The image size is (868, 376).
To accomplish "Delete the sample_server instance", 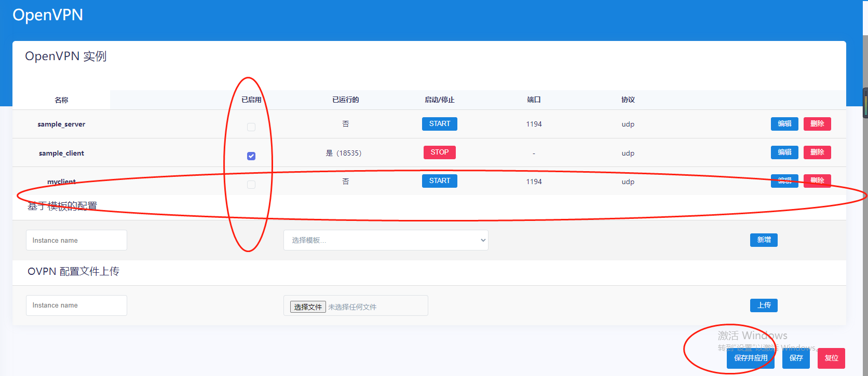I will click(817, 124).
